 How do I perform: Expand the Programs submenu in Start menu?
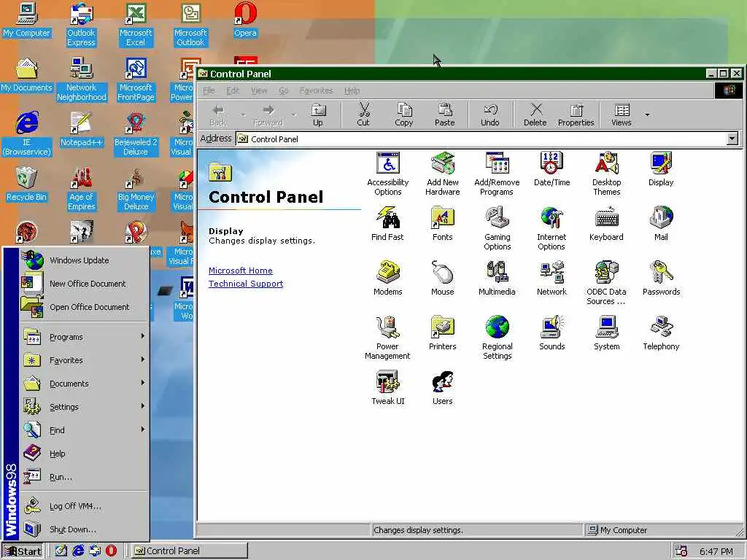[84, 337]
